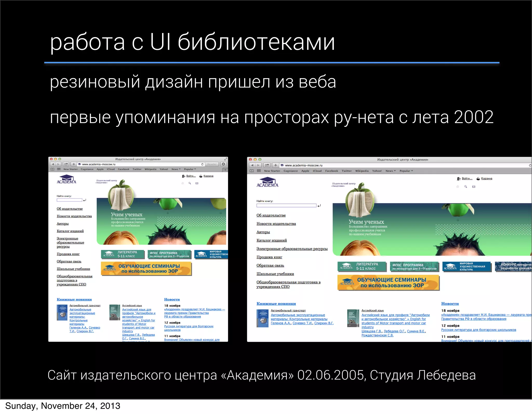The height and width of the screenshot is (414, 532).
Task: Click Мировая художественная культура banner in right window
Action: 467,267
